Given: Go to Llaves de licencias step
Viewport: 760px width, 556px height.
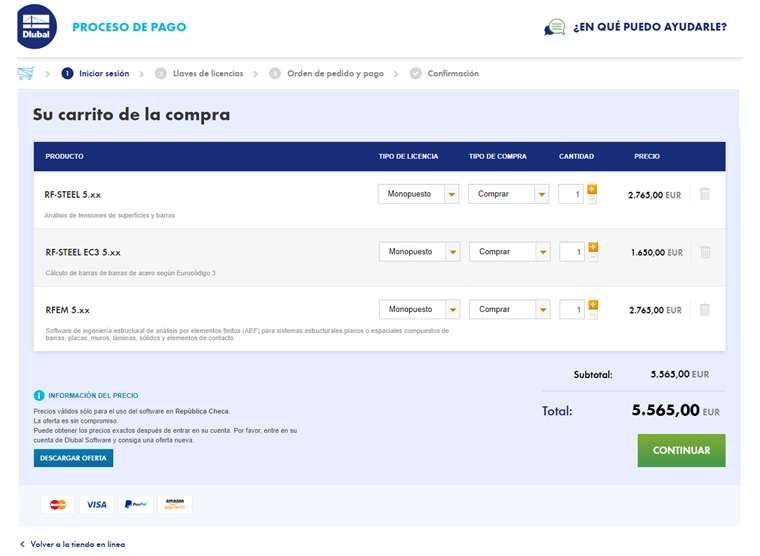Looking at the screenshot, I should (x=208, y=73).
